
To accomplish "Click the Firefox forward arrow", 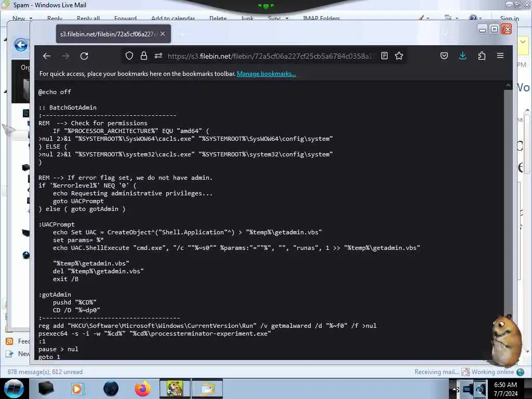I will (x=65, y=56).
